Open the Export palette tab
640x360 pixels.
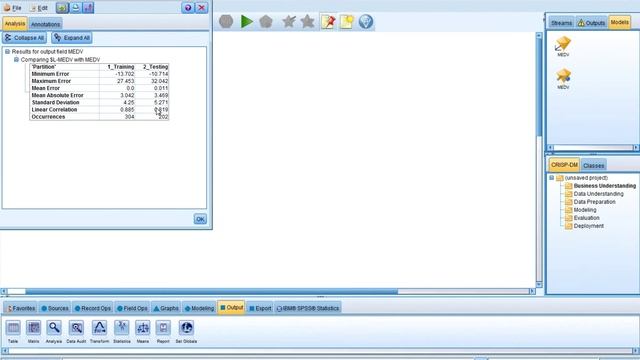[x=260, y=308]
